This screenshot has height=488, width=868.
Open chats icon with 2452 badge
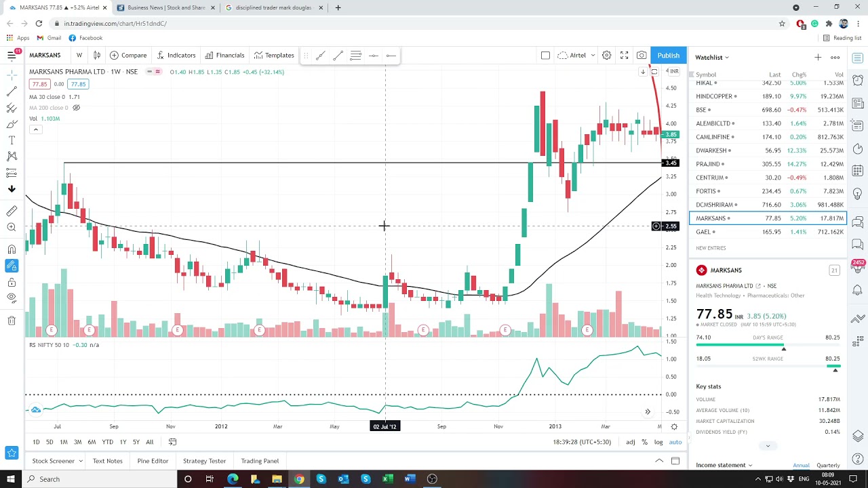[858, 266]
